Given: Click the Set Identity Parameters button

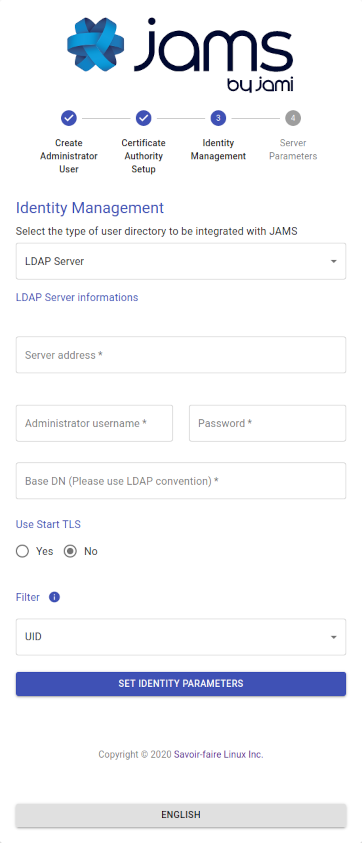Looking at the screenshot, I should (x=181, y=684).
